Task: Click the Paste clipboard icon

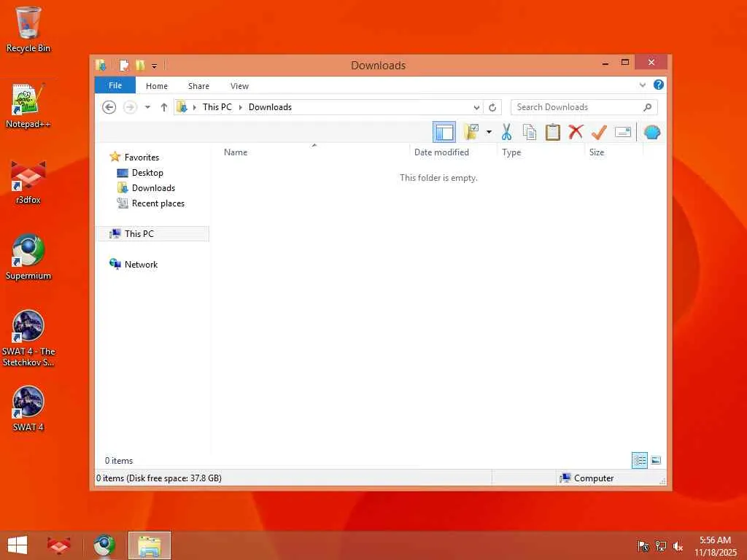Action: pyautogui.click(x=553, y=132)
